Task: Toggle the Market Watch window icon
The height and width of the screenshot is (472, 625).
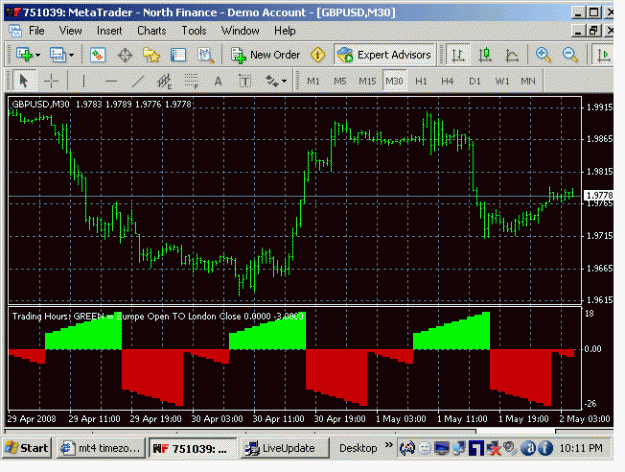Action: (98, 55)
